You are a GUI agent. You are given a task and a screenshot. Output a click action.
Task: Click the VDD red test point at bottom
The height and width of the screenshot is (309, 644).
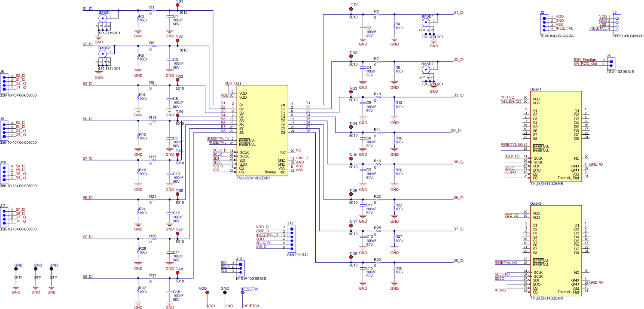[x=208, y=292]
